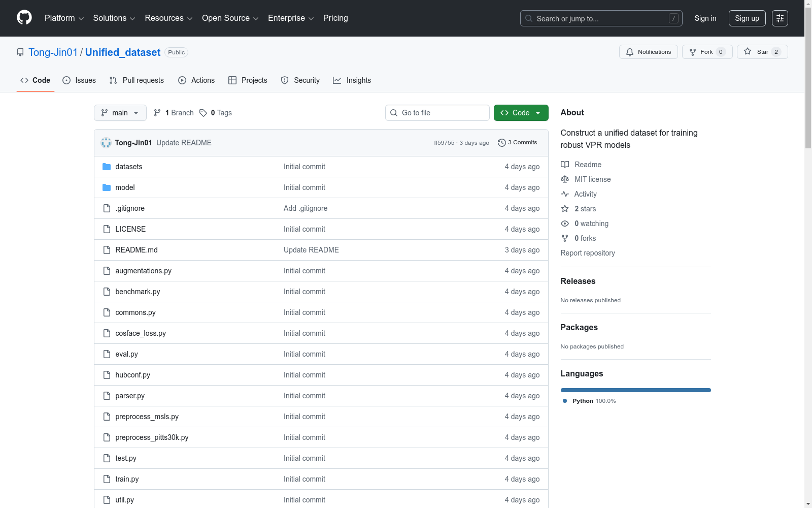Click the Tong-Jin01 avatar in commit header
Screen dimensions: 812x508
tap(106, 143)
